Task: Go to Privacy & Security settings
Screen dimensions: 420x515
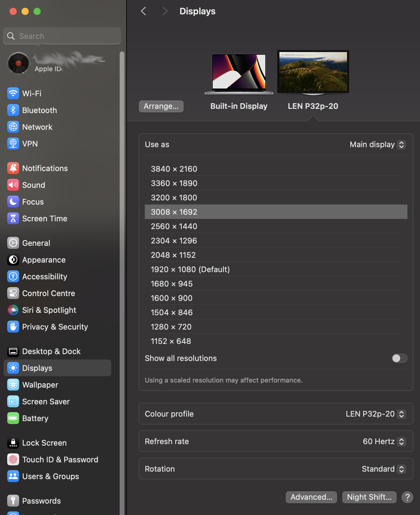Action: click(55, 327)
